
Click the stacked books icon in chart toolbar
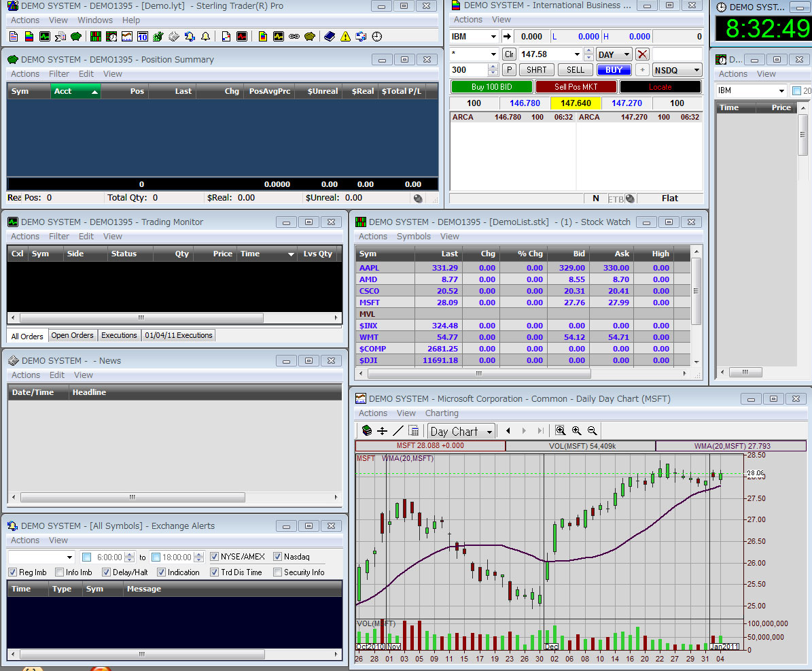click(367, 430)
